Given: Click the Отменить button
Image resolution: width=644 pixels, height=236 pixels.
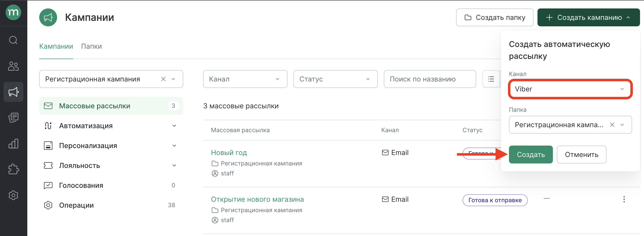Looking at the screenshot, I should 581,155.
